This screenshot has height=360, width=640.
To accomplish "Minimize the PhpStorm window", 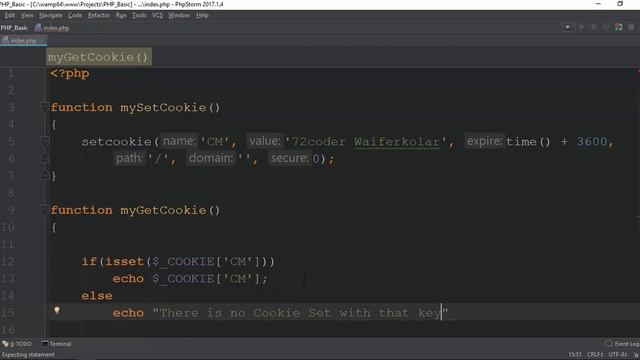I will (598, 4).
